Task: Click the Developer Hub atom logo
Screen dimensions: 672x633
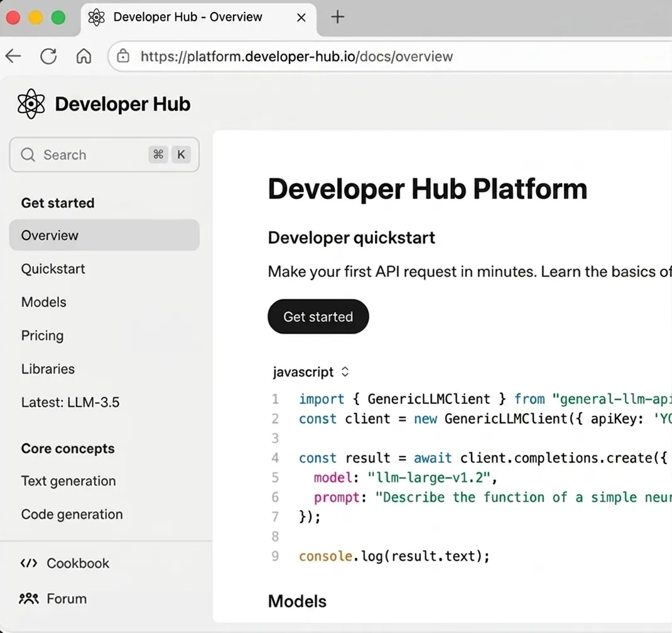Action: tap(31, 103)
